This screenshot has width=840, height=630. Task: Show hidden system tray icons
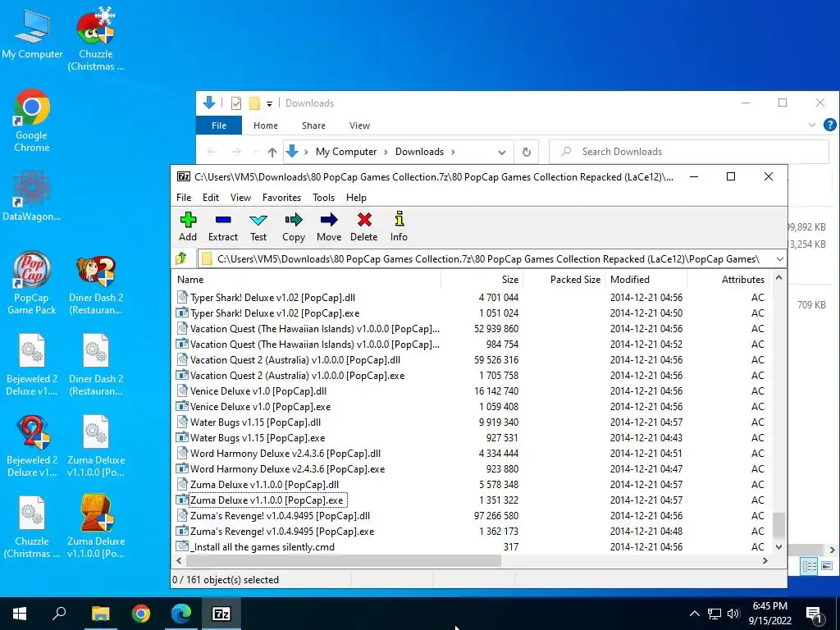click(x=694, y=614)
